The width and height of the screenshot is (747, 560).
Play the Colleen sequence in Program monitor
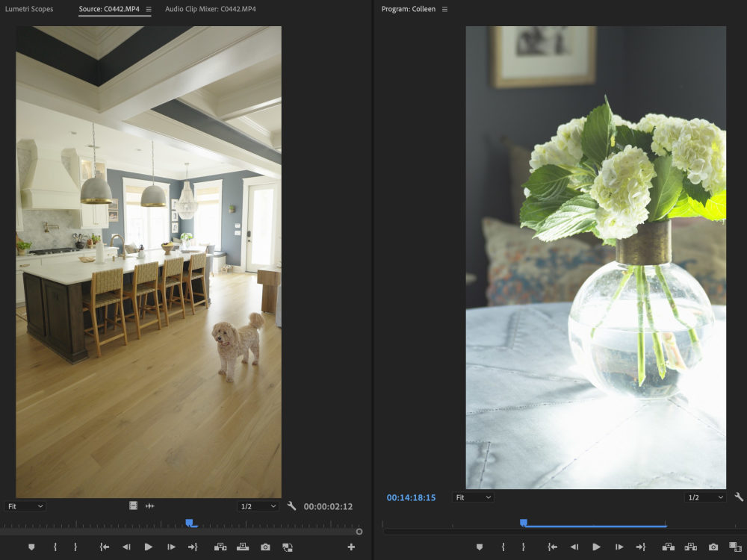pos(596,547)
